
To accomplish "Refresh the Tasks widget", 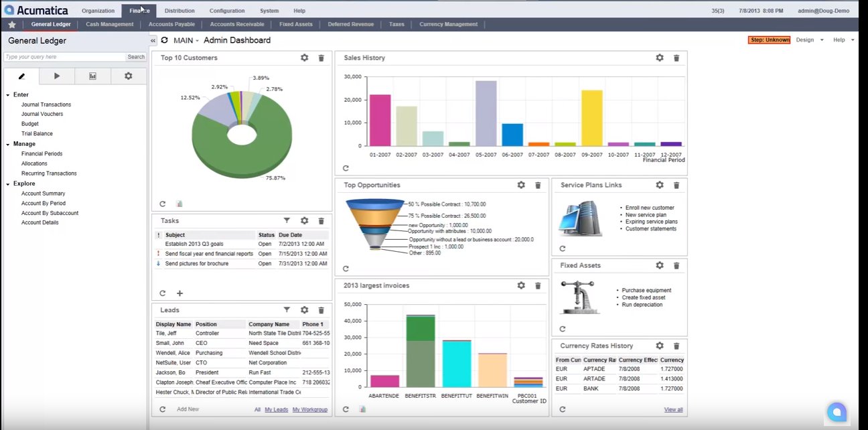I will [163, 293].
